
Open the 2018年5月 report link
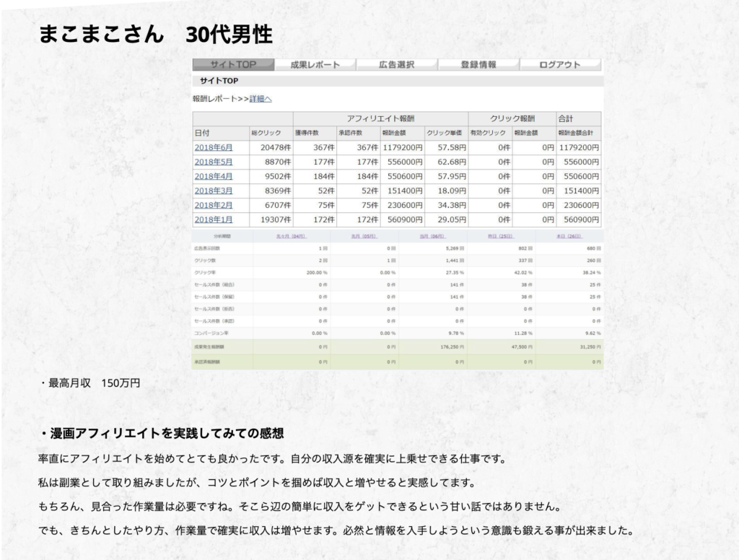[214, 162]
